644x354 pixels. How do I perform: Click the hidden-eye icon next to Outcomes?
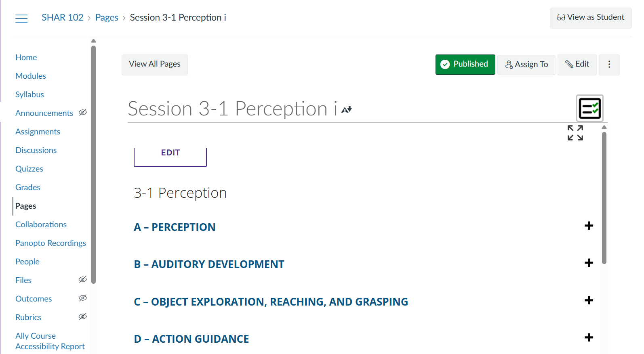click(x=83, y=298)
